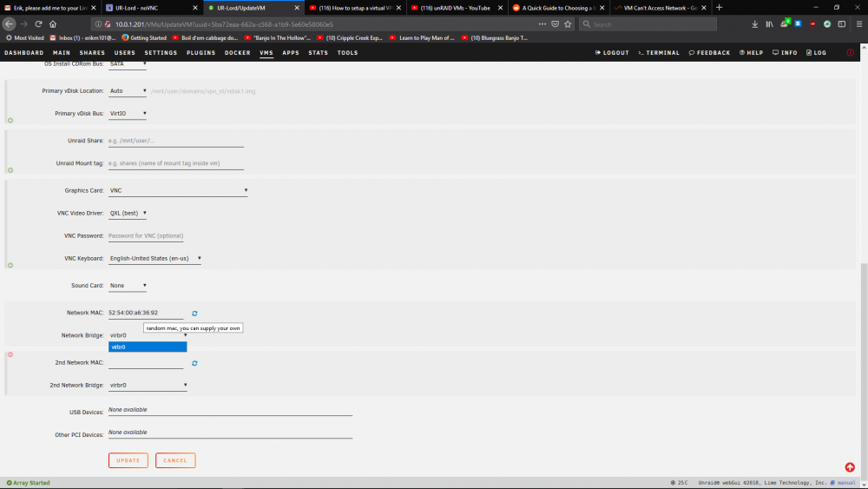Click the Unraid Share input field
This screenshot has height=489, width=868.
point(176,141)
